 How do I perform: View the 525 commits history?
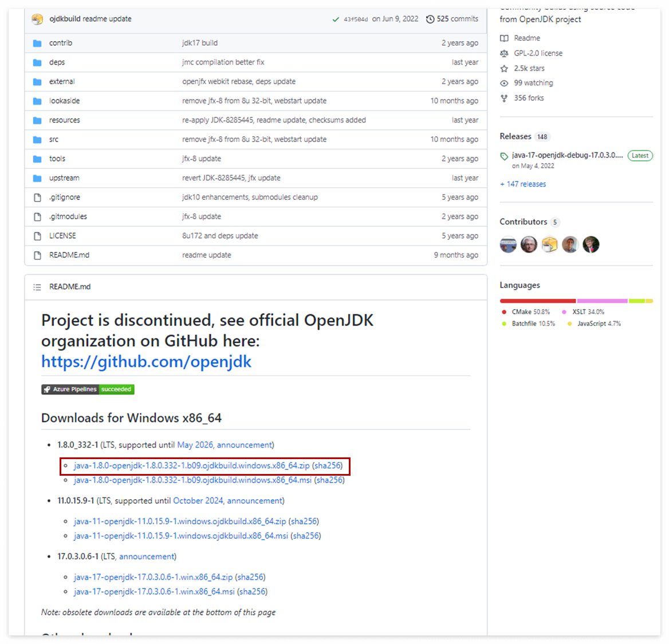[458, 19]
